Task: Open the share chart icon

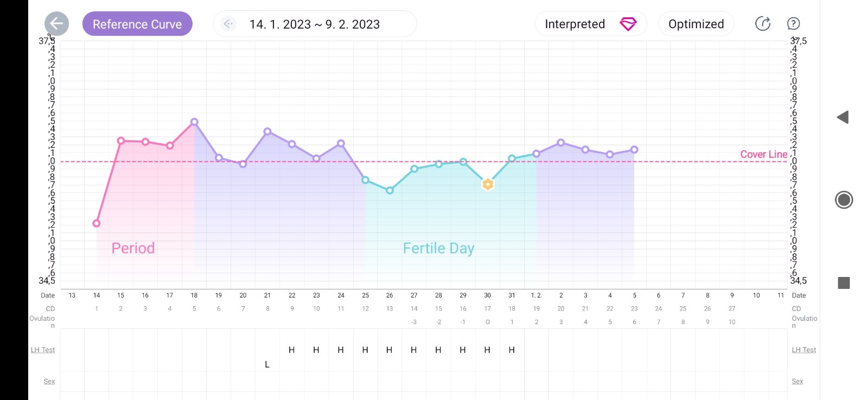Action: 763,24
